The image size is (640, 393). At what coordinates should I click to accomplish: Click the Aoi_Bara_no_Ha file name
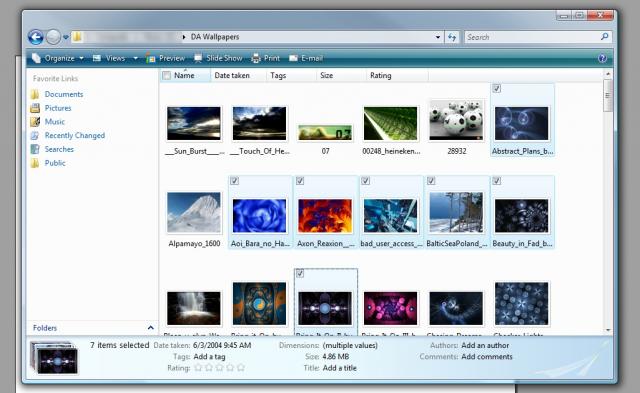[x=260, y=244]
